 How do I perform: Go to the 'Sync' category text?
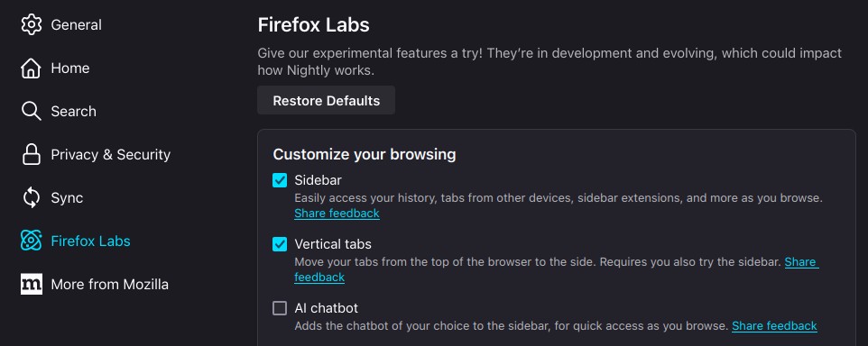(67, 198)
